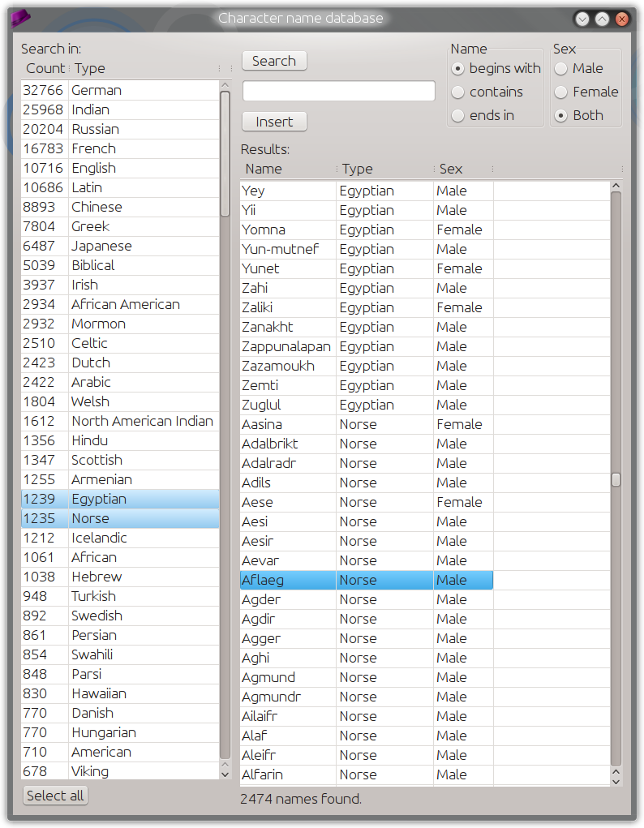Click the Select all button
Image resolution: width=644 pixels, height=828 pixels.
pyautogui.click(x=55, y=796)
